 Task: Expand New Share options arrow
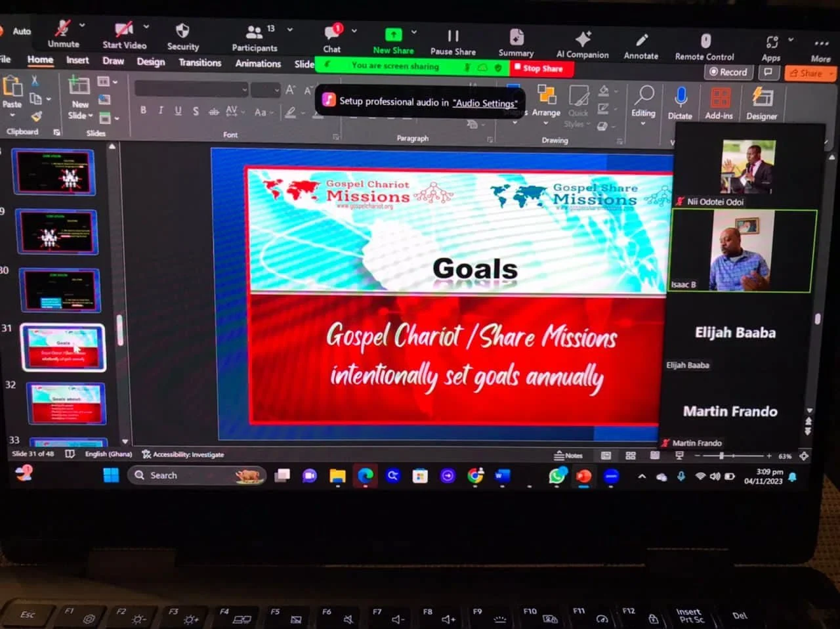(x=414, y=32)
